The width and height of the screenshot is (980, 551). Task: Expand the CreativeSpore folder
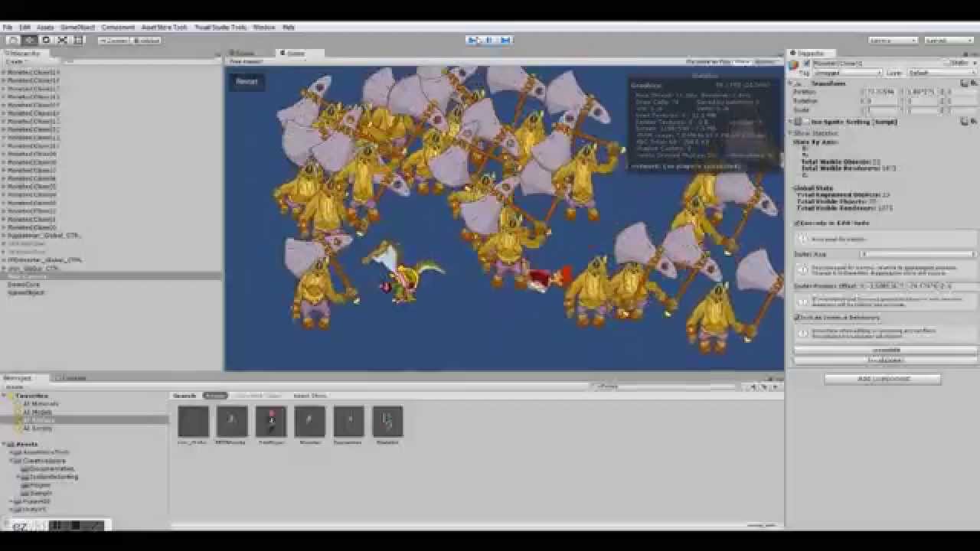(12, 461)
